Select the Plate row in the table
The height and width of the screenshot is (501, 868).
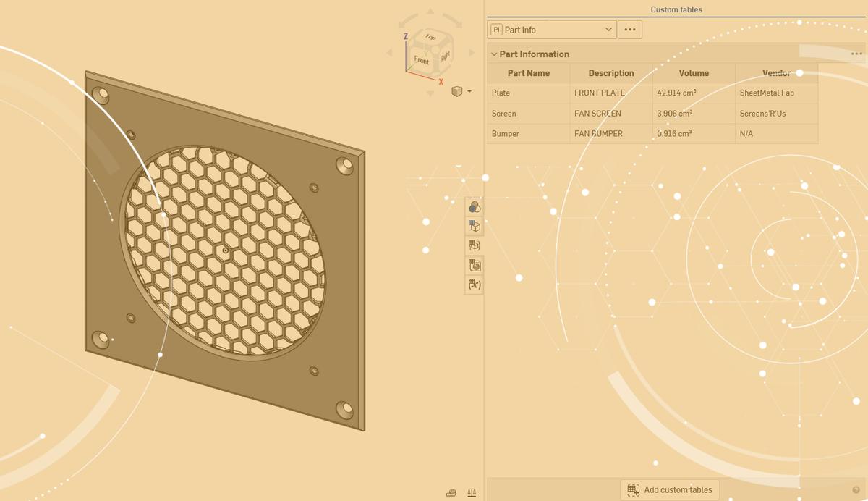point(528,93)
